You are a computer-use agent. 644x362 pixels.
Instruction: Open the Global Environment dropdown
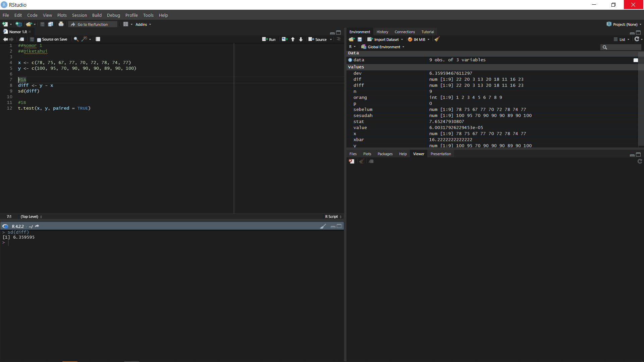tap(383, 47)
